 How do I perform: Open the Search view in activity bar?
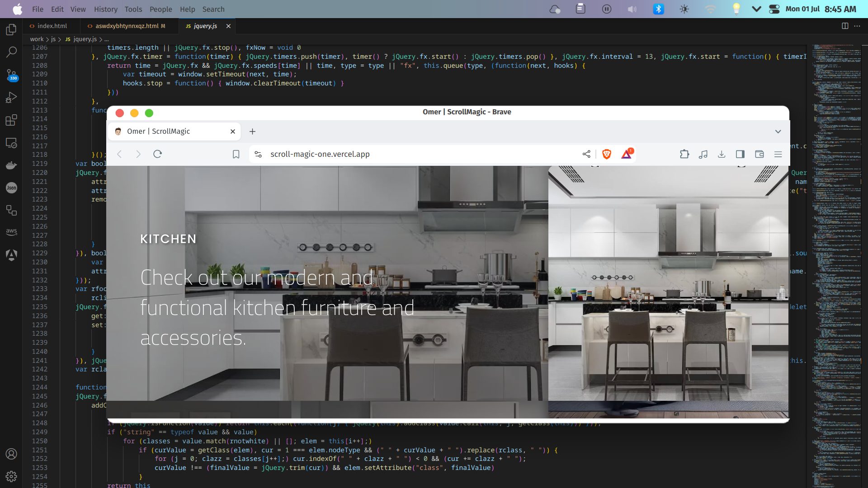[11, 52]
